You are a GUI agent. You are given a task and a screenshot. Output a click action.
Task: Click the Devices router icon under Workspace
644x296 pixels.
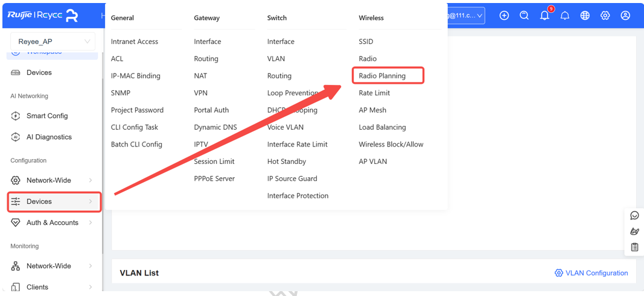pos(15,72)
